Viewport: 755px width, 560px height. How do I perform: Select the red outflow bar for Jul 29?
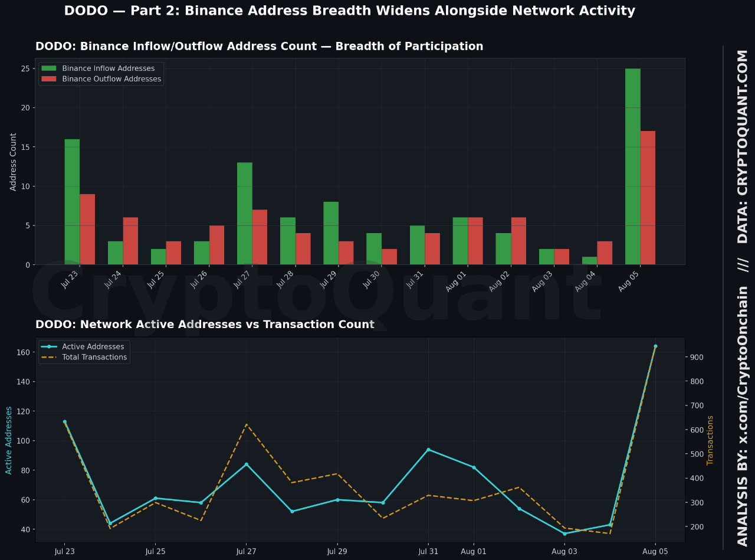point(346,253)
